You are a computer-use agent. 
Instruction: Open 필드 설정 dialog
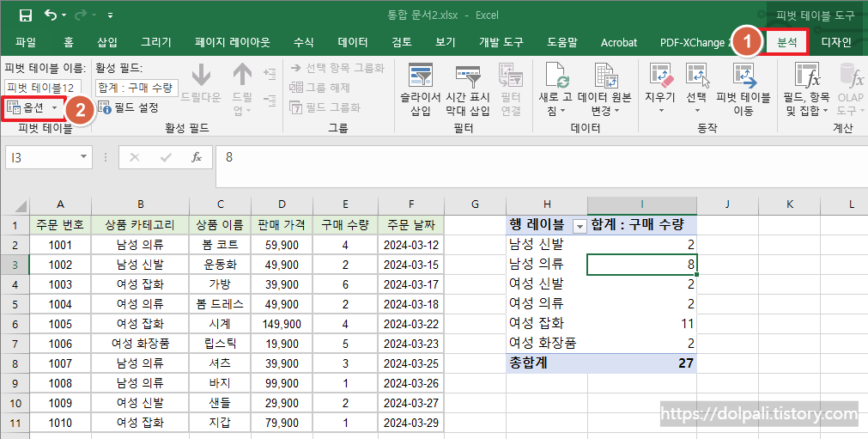click(129, 107)
